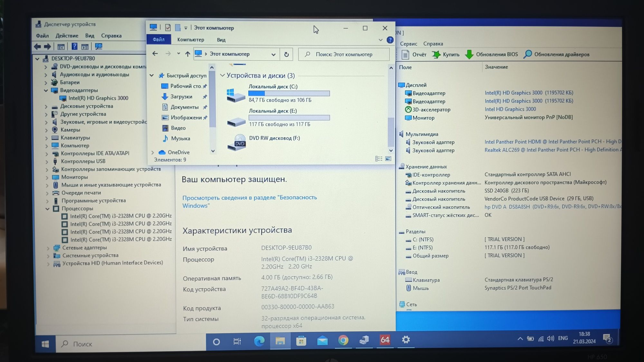Expand DVD-дисководы node in Device Manager
The height and width of the screenshot is (362, 644).
[x=46, y=67]
